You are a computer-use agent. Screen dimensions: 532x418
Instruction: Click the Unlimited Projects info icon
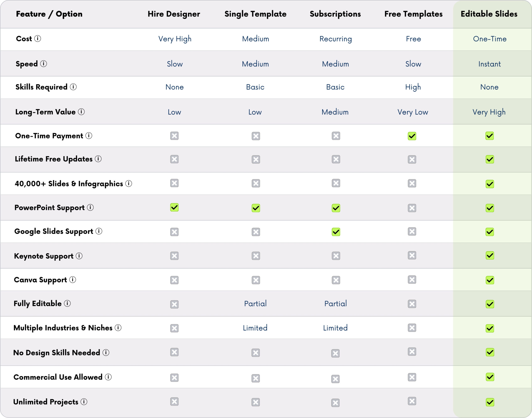pyautogui.click(x=84, y=402)
